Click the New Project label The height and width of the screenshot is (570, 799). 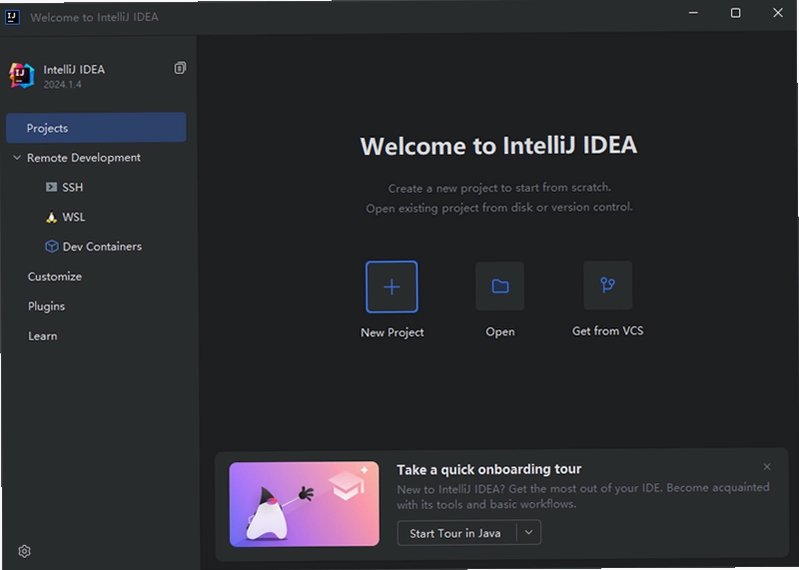pyautogui.click(x=392, y=332)
